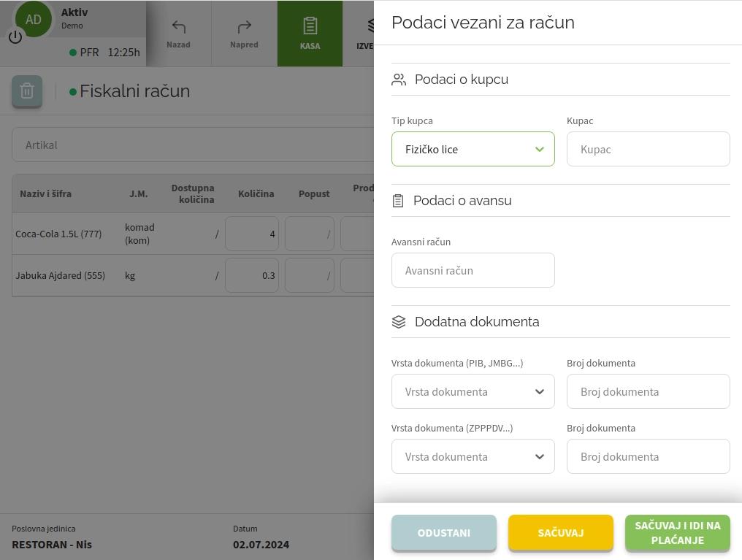Click the AD user avatar

(x=34, y=20)
